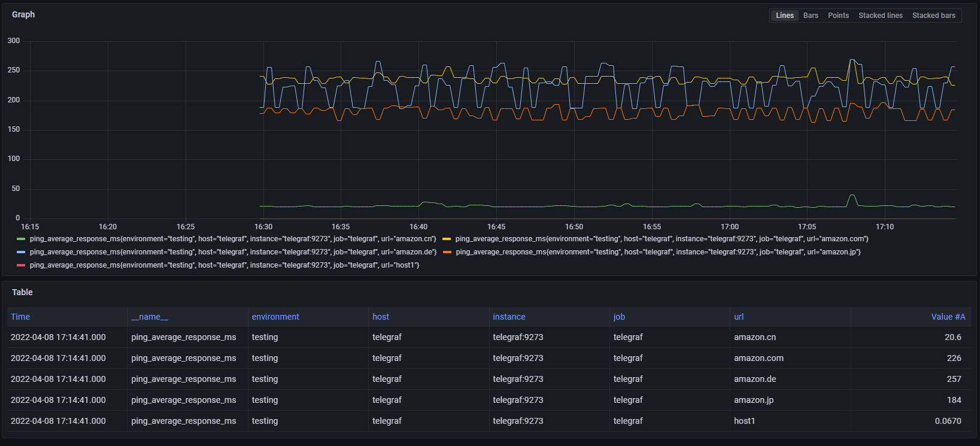Select the Points graph style

(838, 16)
